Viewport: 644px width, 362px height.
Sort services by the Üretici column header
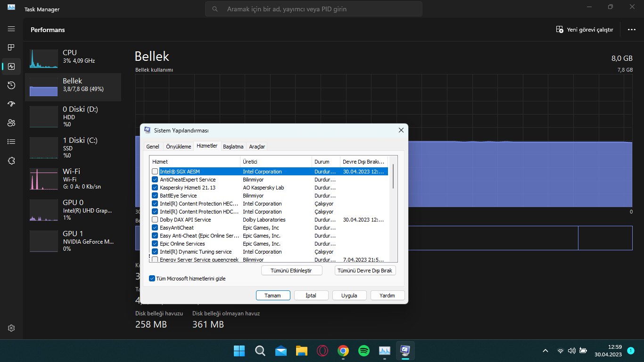pos(276,162)
